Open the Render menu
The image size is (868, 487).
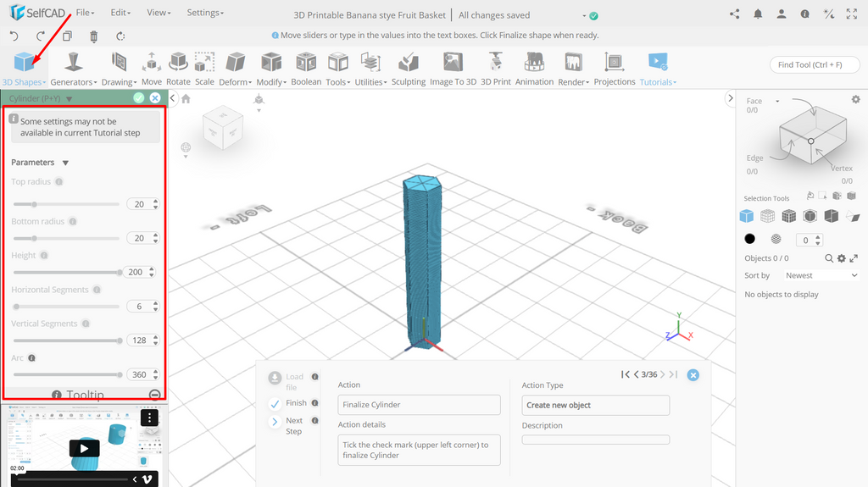point(573,69)
